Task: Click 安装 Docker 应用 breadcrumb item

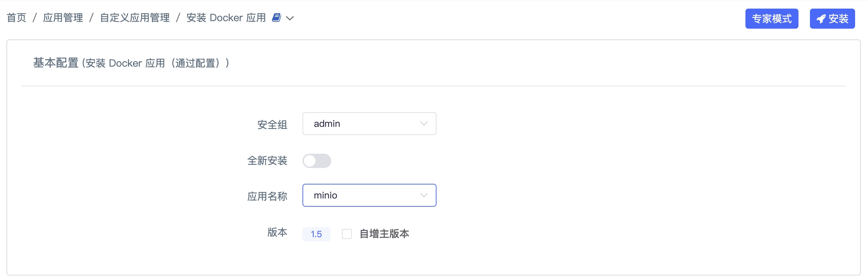Action: [x=226, y=18]
